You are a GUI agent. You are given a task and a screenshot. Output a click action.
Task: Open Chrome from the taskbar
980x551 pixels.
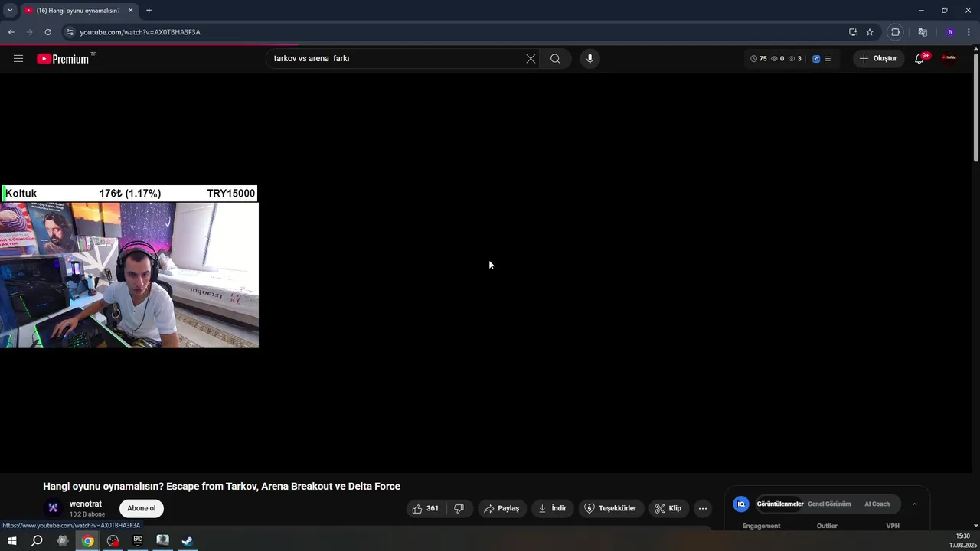88,541
